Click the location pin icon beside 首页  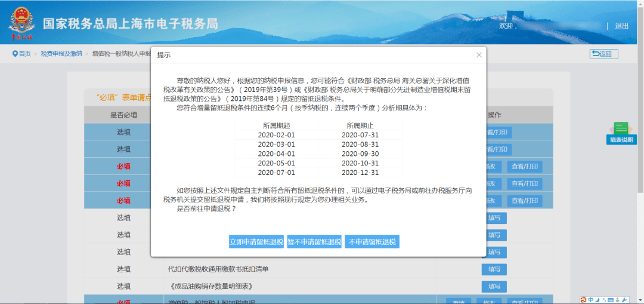15,54
